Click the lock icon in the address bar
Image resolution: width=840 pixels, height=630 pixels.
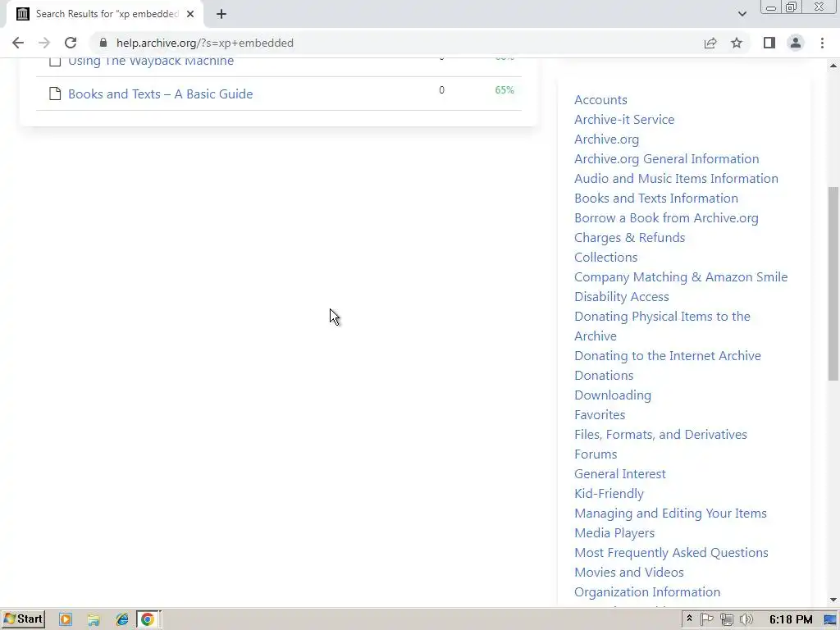pos(103,43)
